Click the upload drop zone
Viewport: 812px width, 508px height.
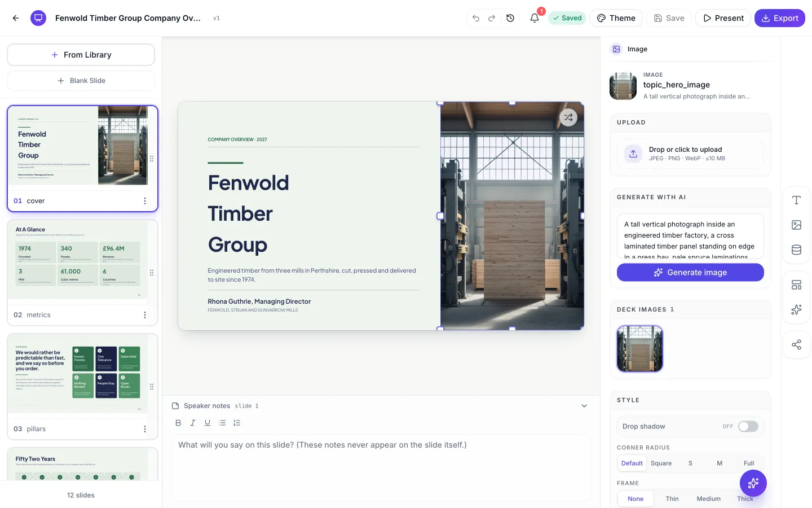(x=690, y=154)
